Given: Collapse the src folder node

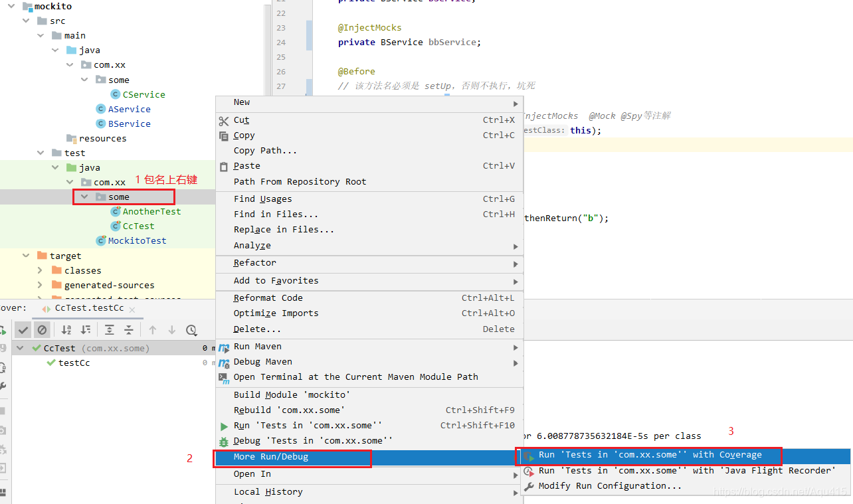Looking at the screenshot, I should pos(27,21).
